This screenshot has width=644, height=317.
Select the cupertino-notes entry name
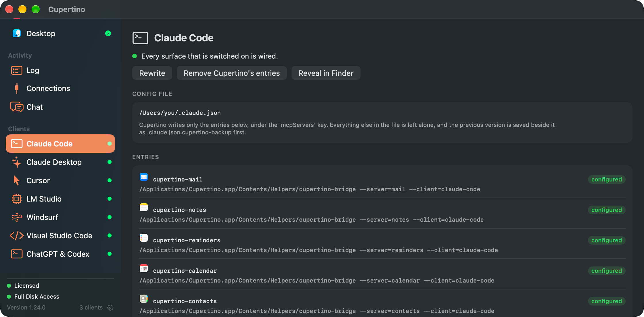coord(179,210)
